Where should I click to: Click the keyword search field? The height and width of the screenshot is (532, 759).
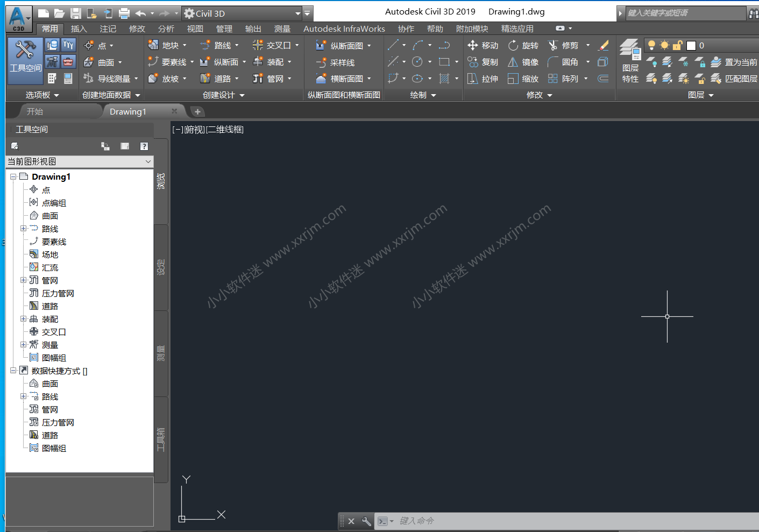tap(686, 13)
